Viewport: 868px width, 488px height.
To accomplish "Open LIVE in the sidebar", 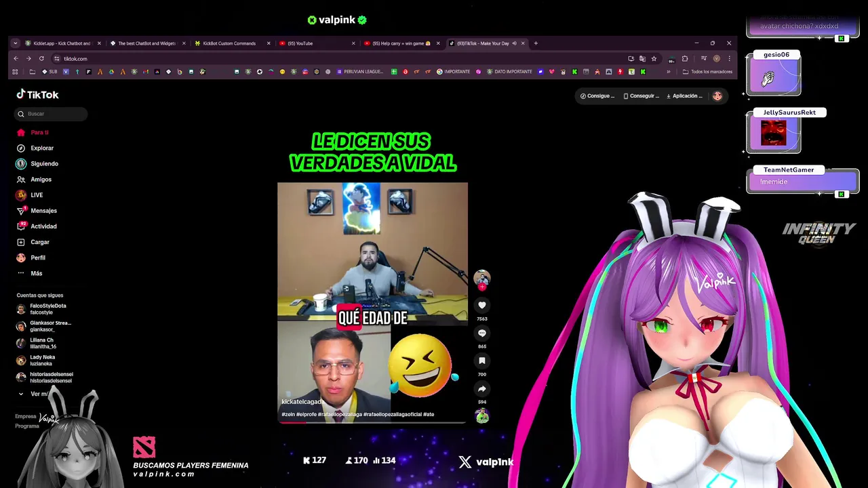I will click(x=30, y=195).
